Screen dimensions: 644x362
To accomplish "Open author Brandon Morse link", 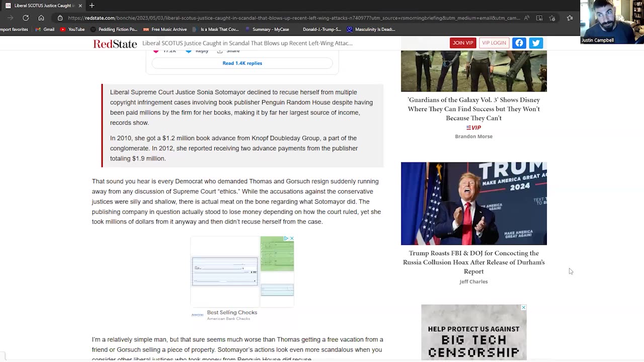I will pyautogui.click(x=474, y=136).
